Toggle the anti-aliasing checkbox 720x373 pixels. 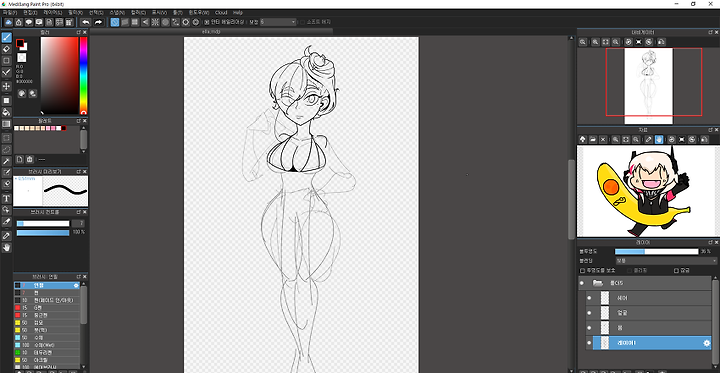pyautogui.click(x=207, y=22)
